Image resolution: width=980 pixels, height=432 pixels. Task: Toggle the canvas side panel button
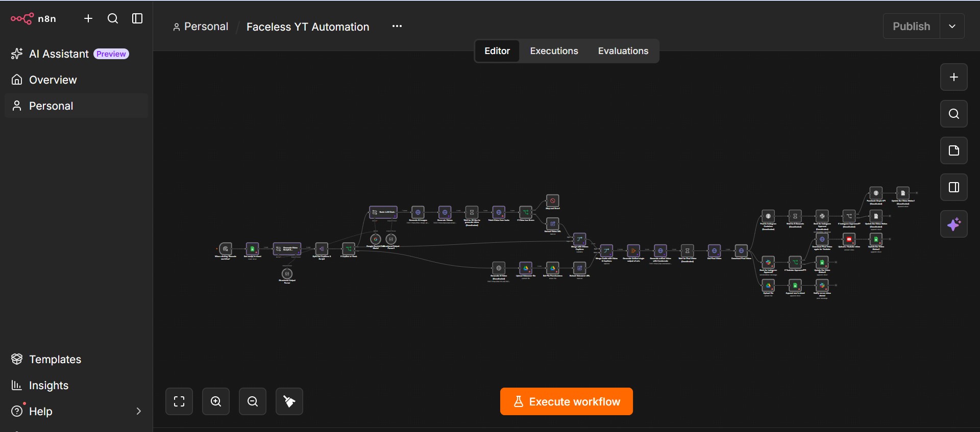[x=954, y=187]
